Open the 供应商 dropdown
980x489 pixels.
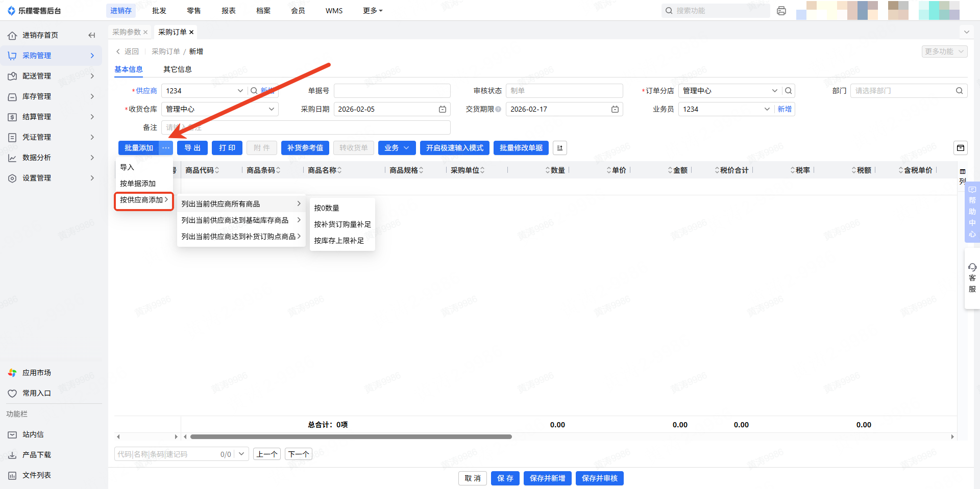tap(240, 91)
